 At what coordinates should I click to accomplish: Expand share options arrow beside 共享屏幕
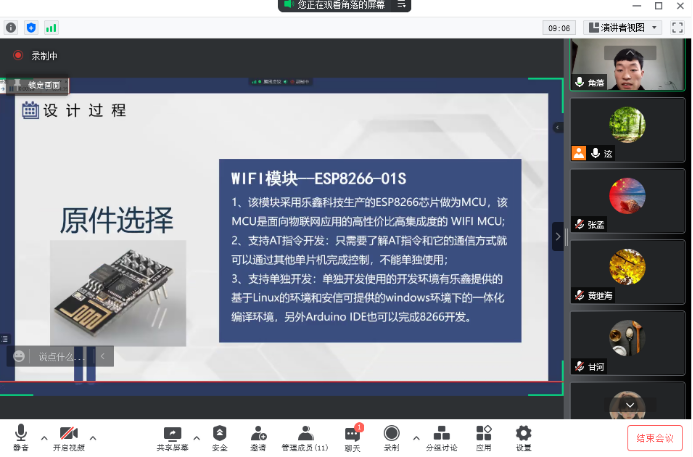pos(197,438)
